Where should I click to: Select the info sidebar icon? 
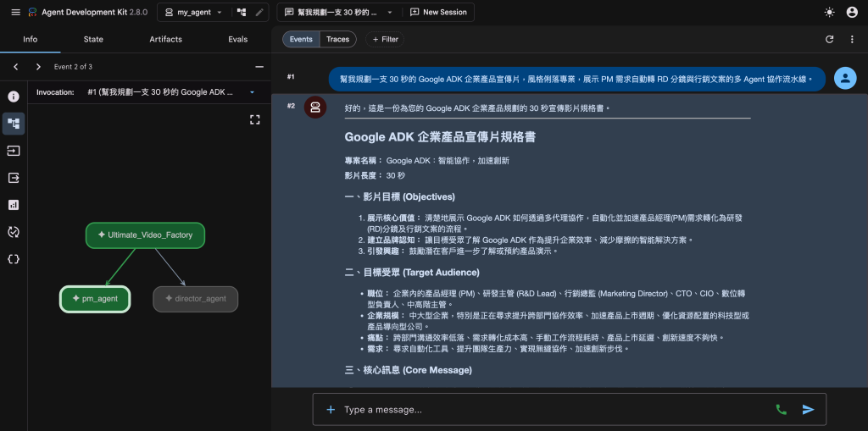[x=14, y=97]
